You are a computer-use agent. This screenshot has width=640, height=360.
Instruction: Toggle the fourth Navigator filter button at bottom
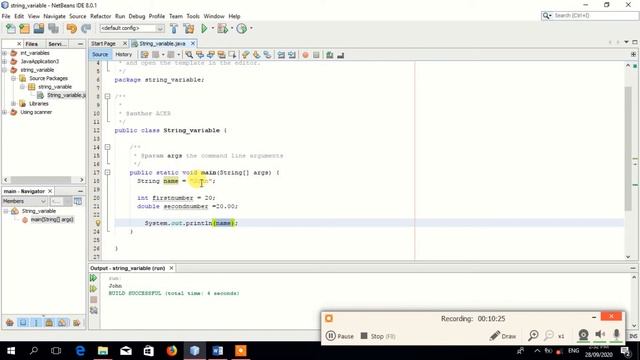[49, 322]
